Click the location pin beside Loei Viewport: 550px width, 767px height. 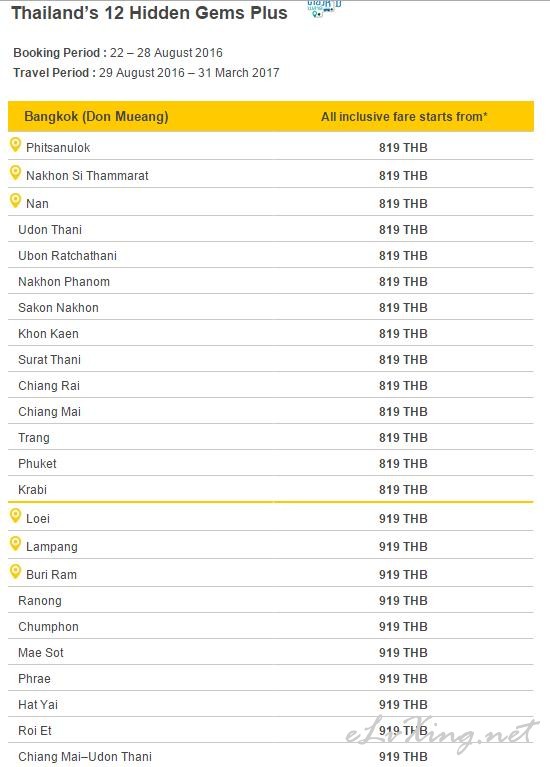click(x=16, y=516)
